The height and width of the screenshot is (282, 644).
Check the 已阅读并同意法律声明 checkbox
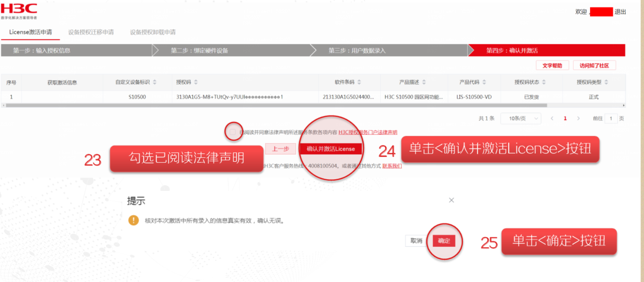(x=233, y=132)
